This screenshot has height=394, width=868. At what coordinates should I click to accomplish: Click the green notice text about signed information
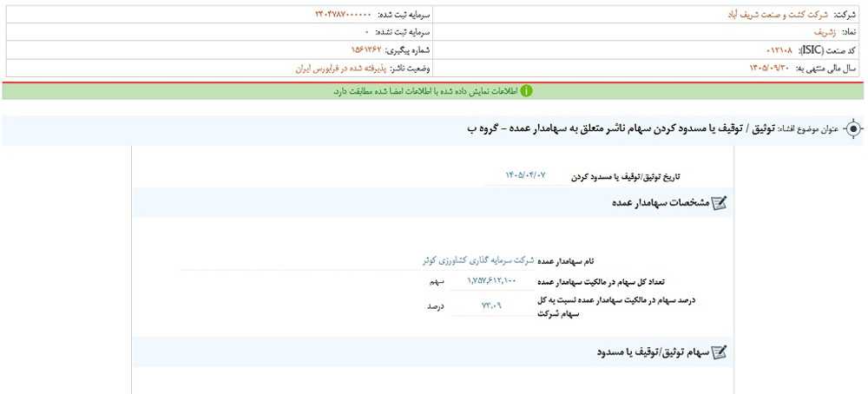tap(425, 91)
